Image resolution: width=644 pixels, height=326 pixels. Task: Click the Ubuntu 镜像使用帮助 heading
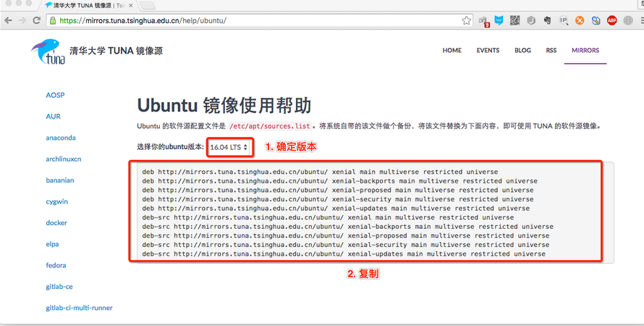pyautogui.click(x=224, y=106)
